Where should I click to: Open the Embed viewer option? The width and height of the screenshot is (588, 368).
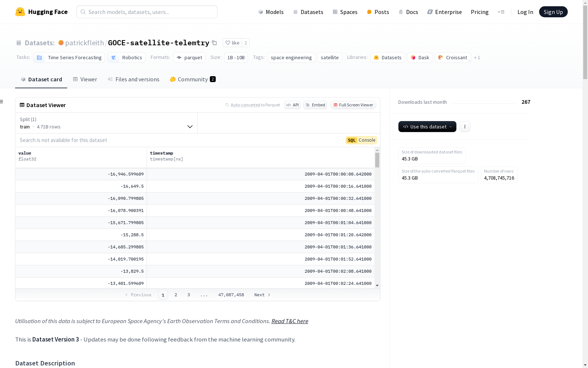pyautogui.click(x=315, y=105)
